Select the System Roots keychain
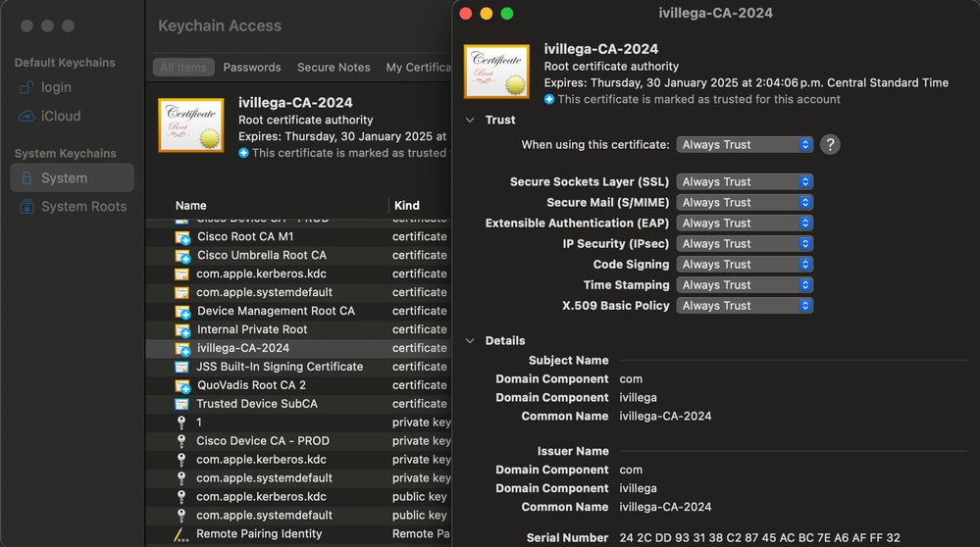The height and width of the screenshot is (547, 980). 72,207
